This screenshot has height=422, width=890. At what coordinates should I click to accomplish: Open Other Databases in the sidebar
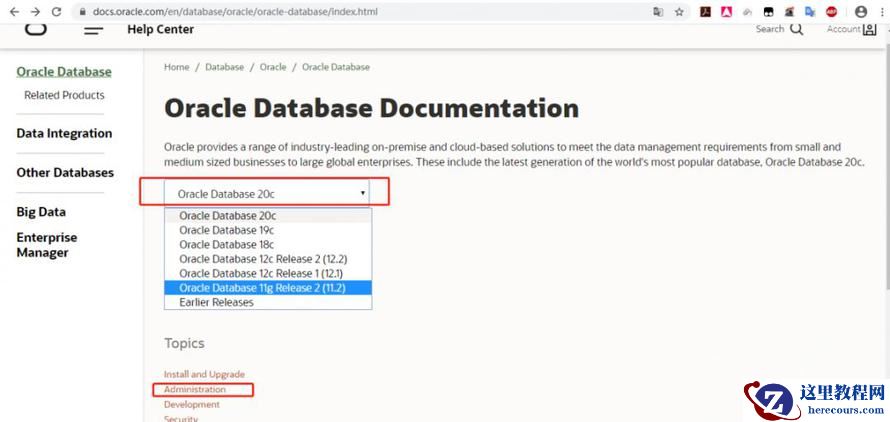(65, 173)
